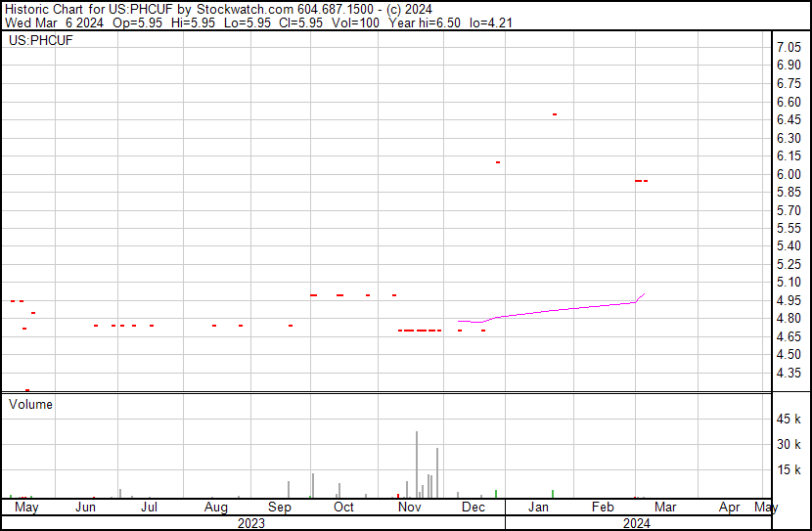Click the early March price ticks at 5.95
This screenshot has width=812, height=531.
(x=641, y=181)
